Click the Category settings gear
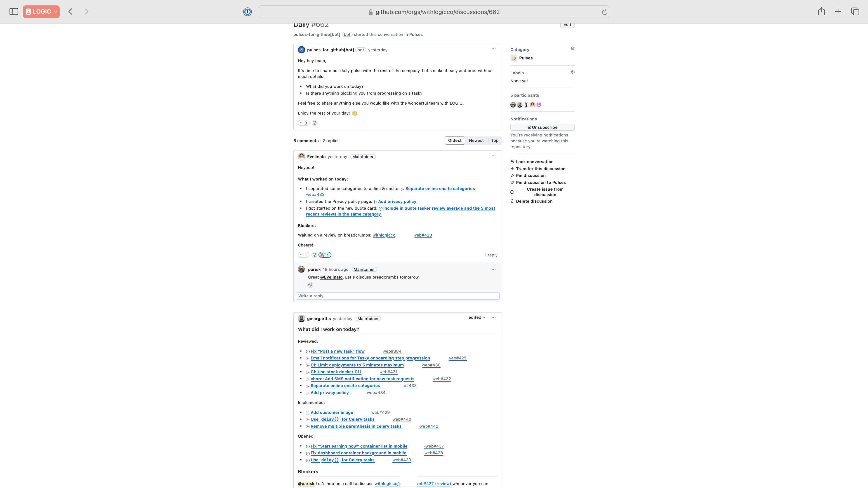This screenshot has width=868, height=488. point(573,49)
